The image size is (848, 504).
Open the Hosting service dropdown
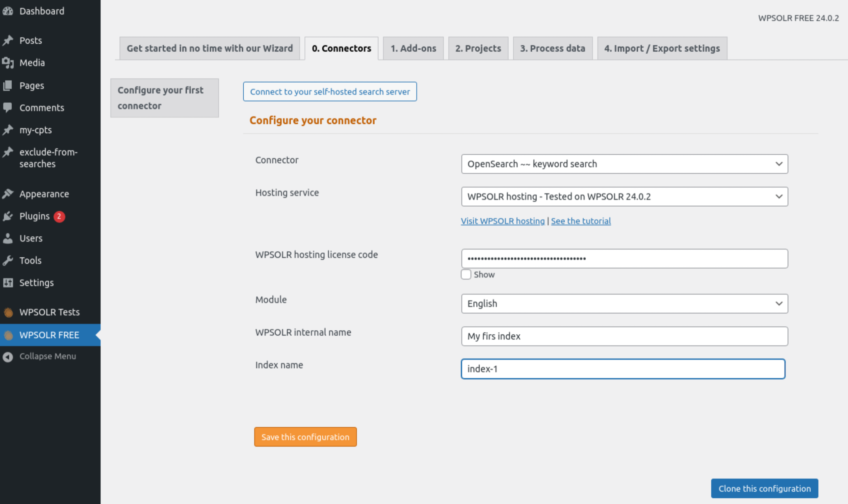click(624, 197)
